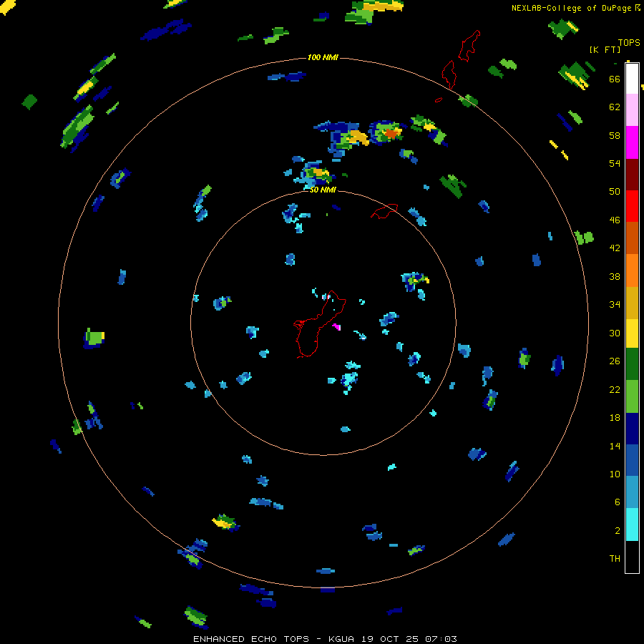Click the black TH threshold swatch
The image size is (644, 644).
tap(632, 557)
